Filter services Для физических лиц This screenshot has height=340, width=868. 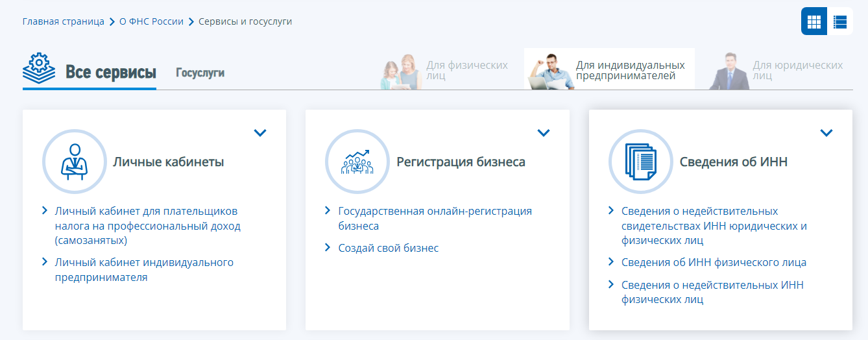click(444, 70)
